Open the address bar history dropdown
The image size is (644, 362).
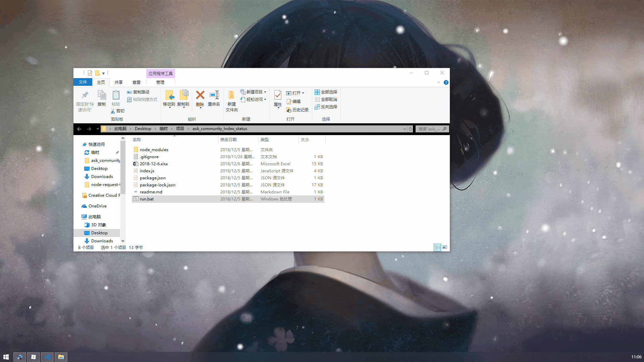(x=405, y=129)
